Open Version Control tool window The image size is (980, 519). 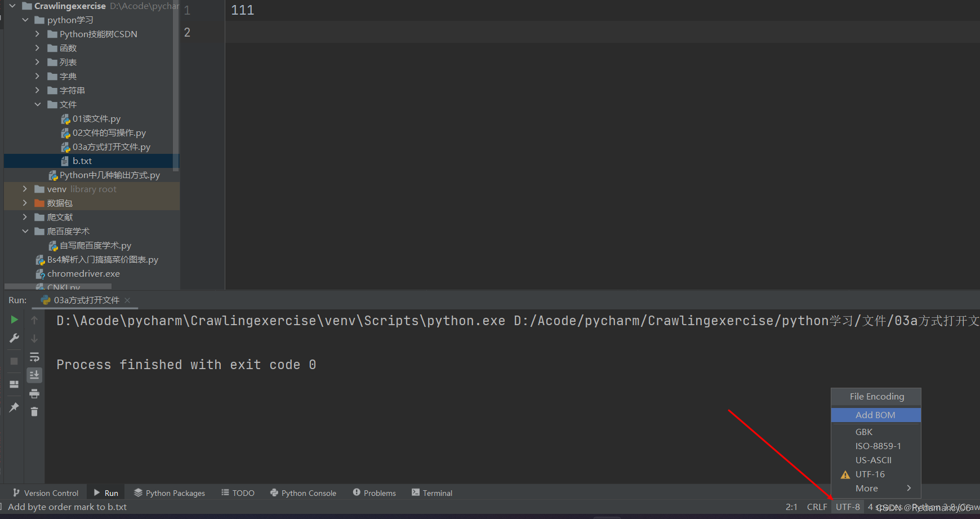pyautogui.click(x=46, y=493)
